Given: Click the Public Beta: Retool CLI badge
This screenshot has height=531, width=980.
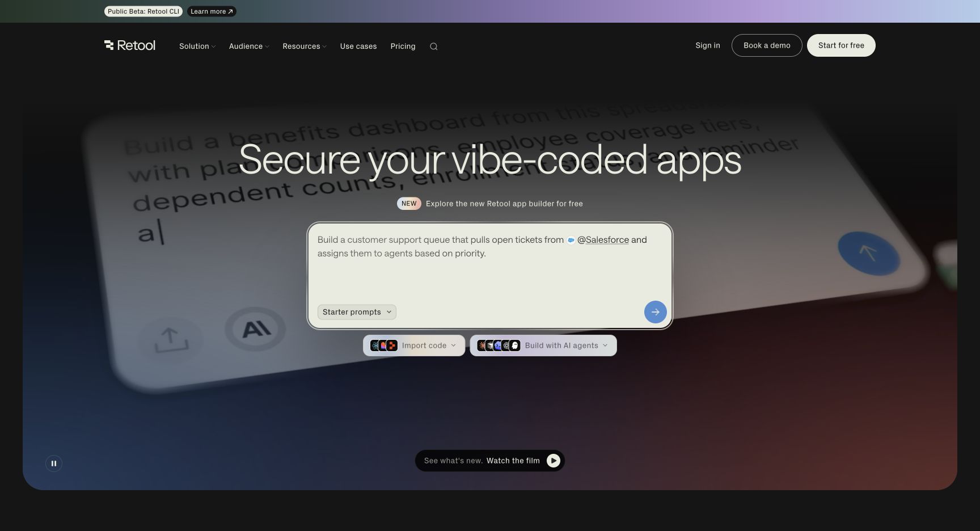Looking at the screenshot, I should pyautogui.click(x=143, y=11).
